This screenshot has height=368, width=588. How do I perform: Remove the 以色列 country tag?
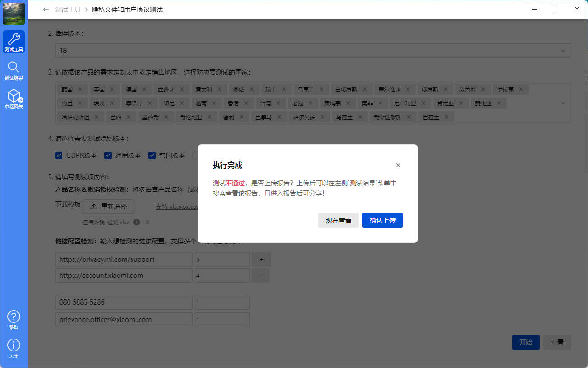[483, 89]
